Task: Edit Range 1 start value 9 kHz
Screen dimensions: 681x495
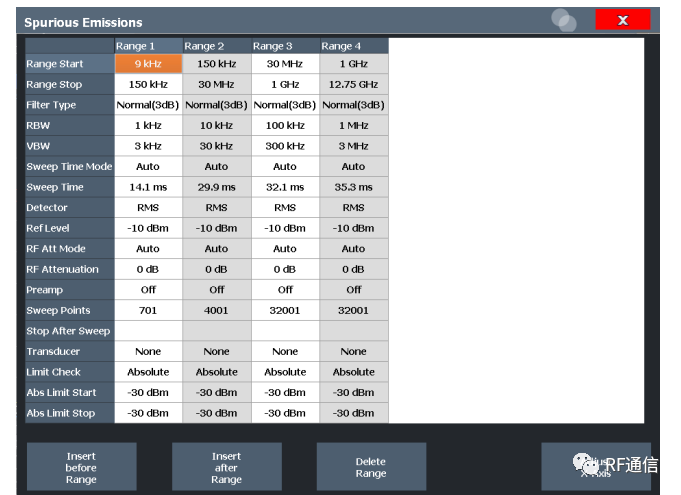Action: pos(149,64)
